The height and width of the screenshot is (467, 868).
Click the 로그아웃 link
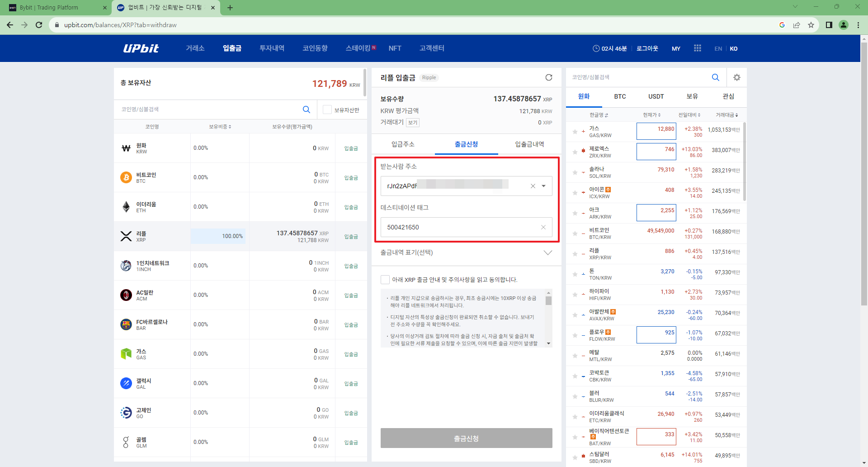coord(647,48)
